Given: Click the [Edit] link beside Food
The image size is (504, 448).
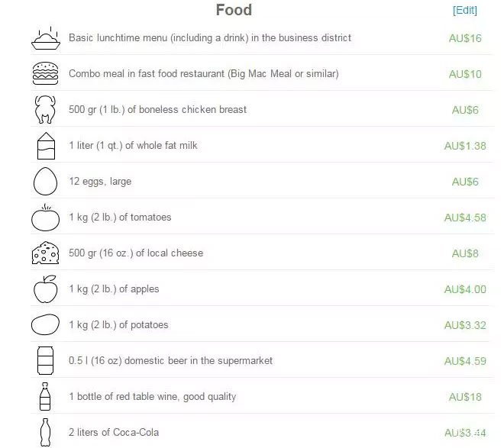Looking at the screenshot, I should coord(465,10).
